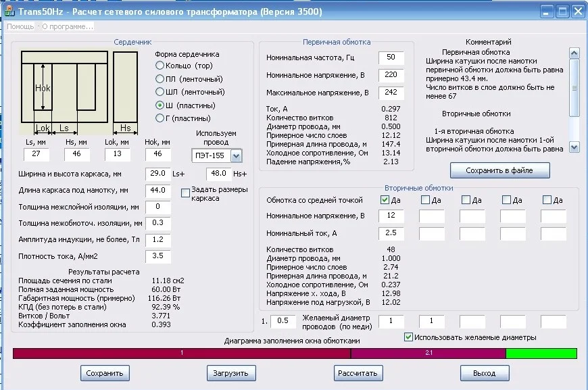Click the Ls, мм input field
The height and width of the screenshot is (390, 588).
coord(36,154)
